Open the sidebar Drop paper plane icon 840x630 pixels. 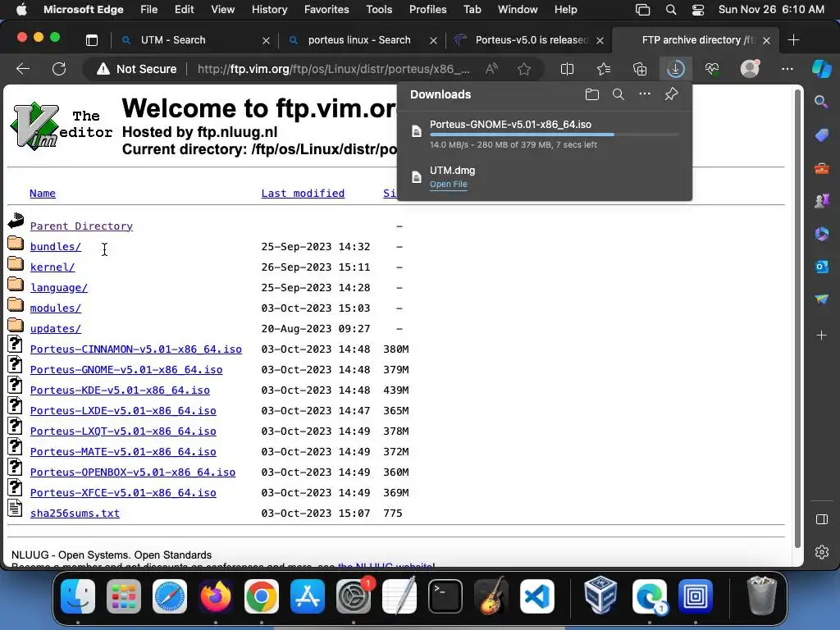pos(821,299)
